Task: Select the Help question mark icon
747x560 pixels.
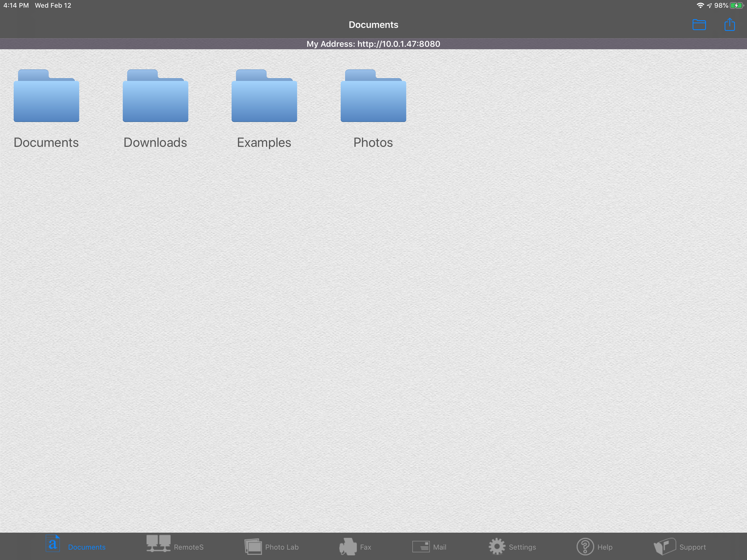Action: click(585, 547)
